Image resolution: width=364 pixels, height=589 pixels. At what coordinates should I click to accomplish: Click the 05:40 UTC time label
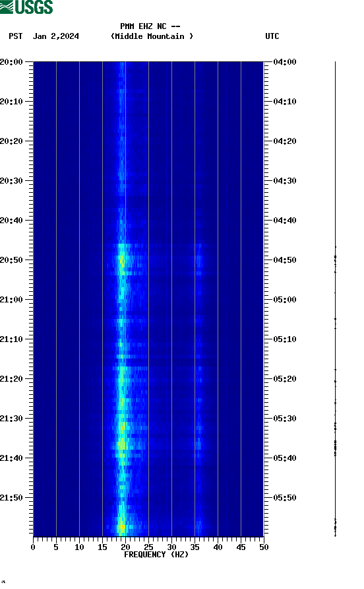285,458
